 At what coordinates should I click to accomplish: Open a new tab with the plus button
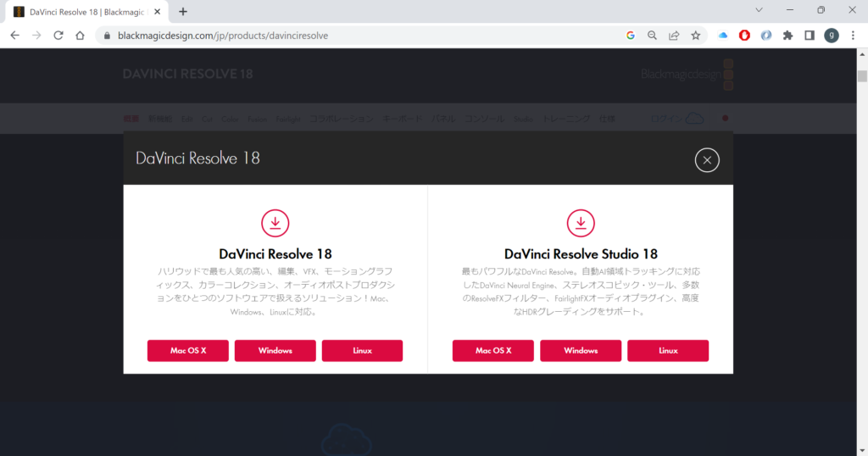point(183,12)
